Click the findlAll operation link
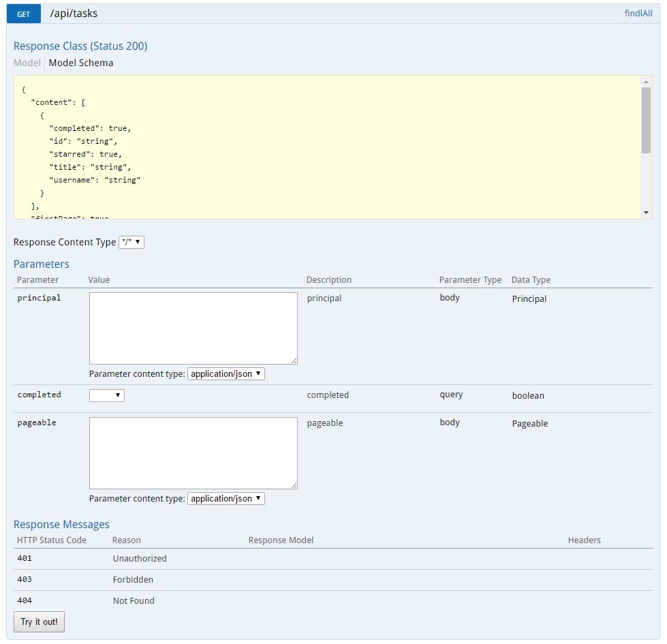667x644 pixels. (638, 13)
